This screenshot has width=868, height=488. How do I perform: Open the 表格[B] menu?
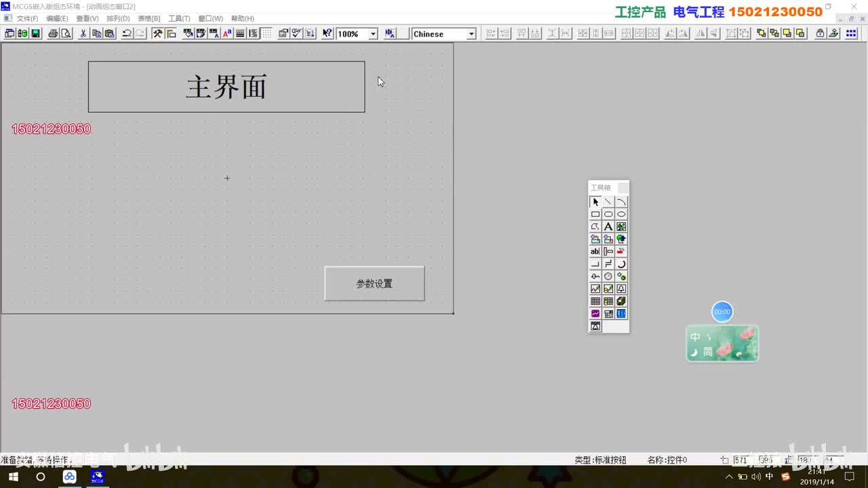tap(149, 18)
